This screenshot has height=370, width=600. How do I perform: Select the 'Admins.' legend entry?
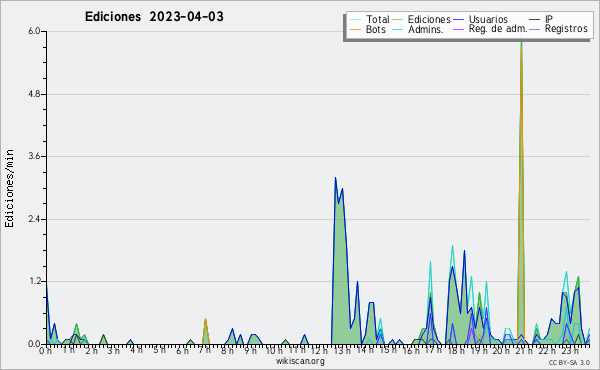(x=426, y=29)
